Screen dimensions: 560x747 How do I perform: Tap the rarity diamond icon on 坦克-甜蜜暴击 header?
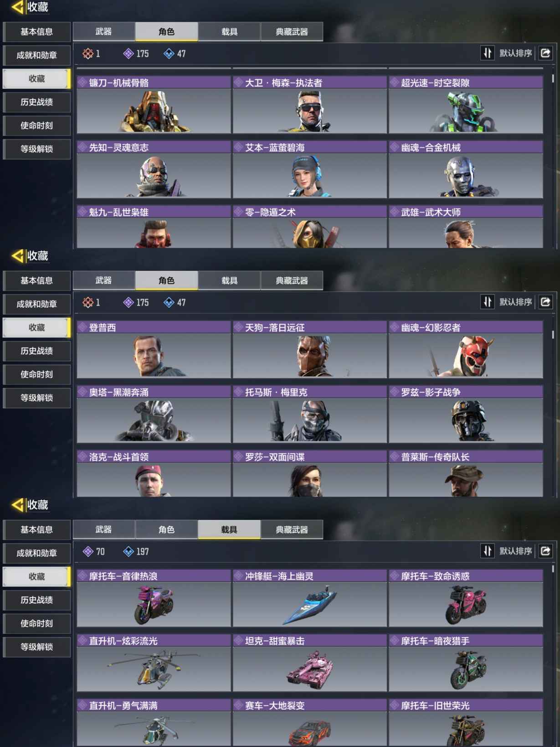[238, 641]
